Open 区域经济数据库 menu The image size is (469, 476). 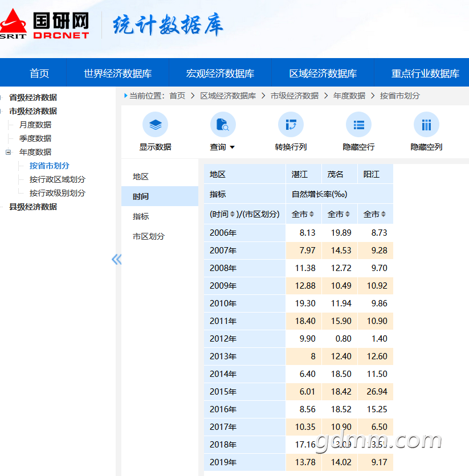(323, 73)
